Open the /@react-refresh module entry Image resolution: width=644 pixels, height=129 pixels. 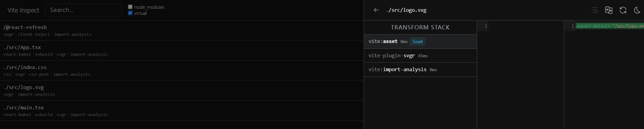pos(182,30)
